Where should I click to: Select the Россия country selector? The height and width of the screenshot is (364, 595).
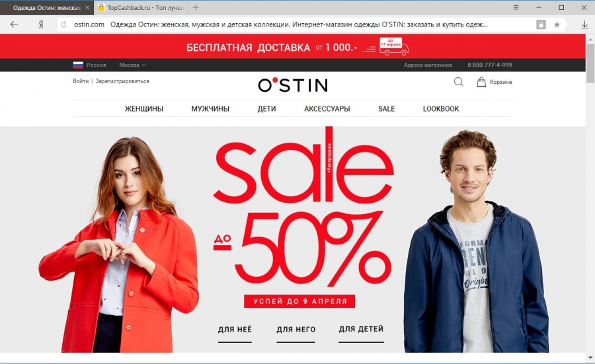(x=89, y=65)
